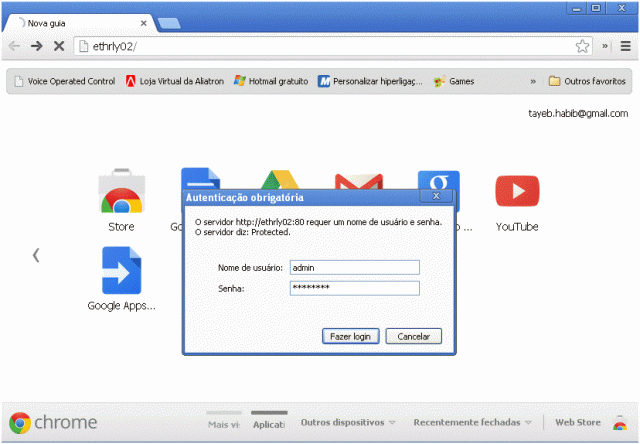Open Hotmail gratuito bookmark
The height and width of the screenshot is (444, 640).
point(270,81)
